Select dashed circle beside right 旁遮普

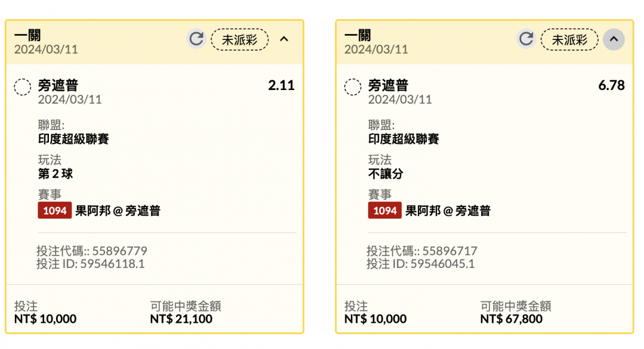352,87
